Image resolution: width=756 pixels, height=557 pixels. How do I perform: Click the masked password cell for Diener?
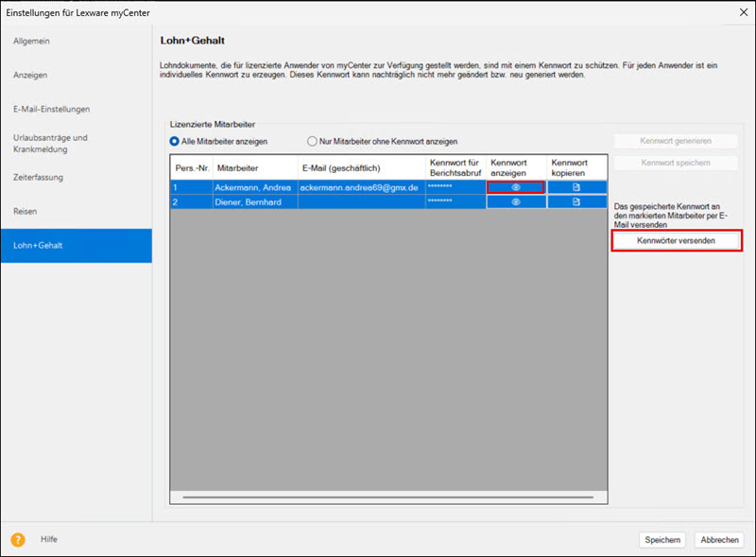[x=455, y=201]
